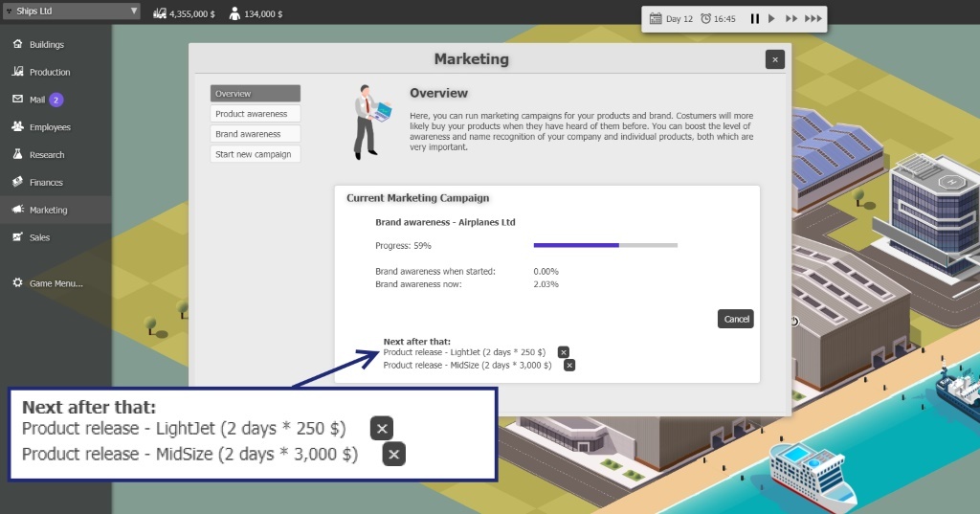Screen dimensions: 980x514
Task: Open Mail with 2 unread messages
Action: click(38, 100)
